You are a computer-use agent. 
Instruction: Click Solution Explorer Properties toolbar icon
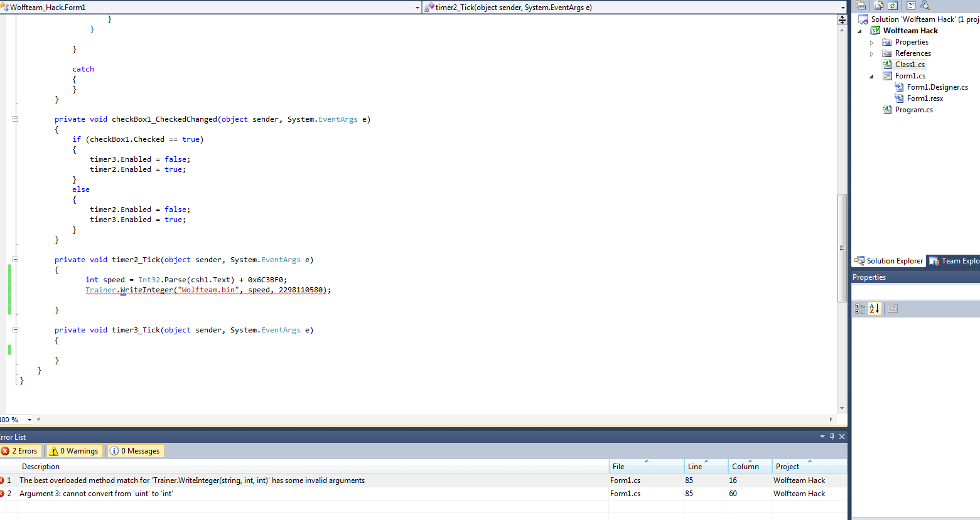[x=861, y=5]
